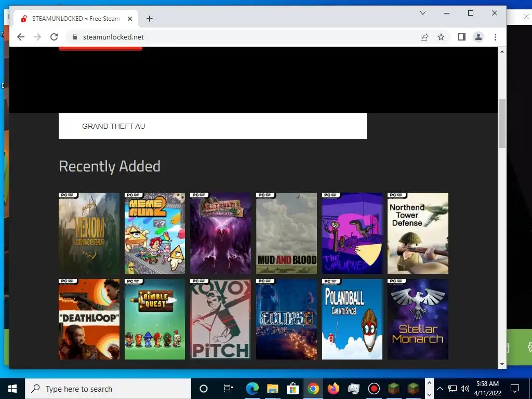The height and width of the screenshot is (399, 532).
Task: Open File Explorer from taskbar
Action: [x=272, y=389]
